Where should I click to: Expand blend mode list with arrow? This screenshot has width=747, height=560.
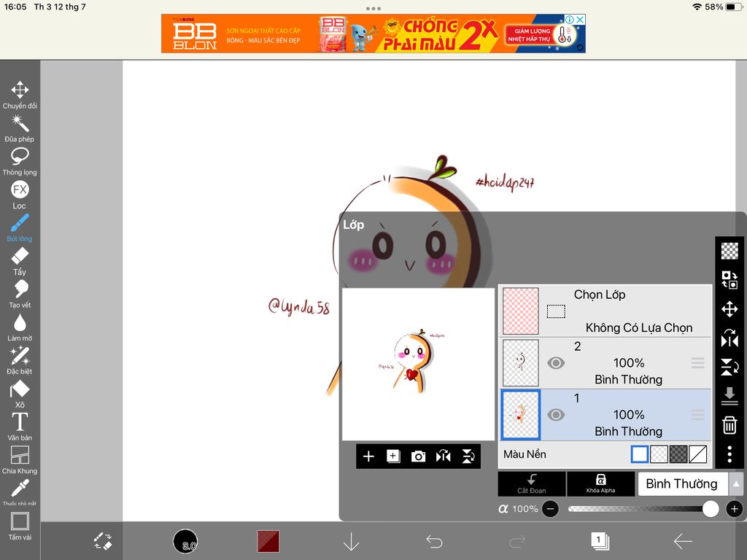[x=736, y=484]
